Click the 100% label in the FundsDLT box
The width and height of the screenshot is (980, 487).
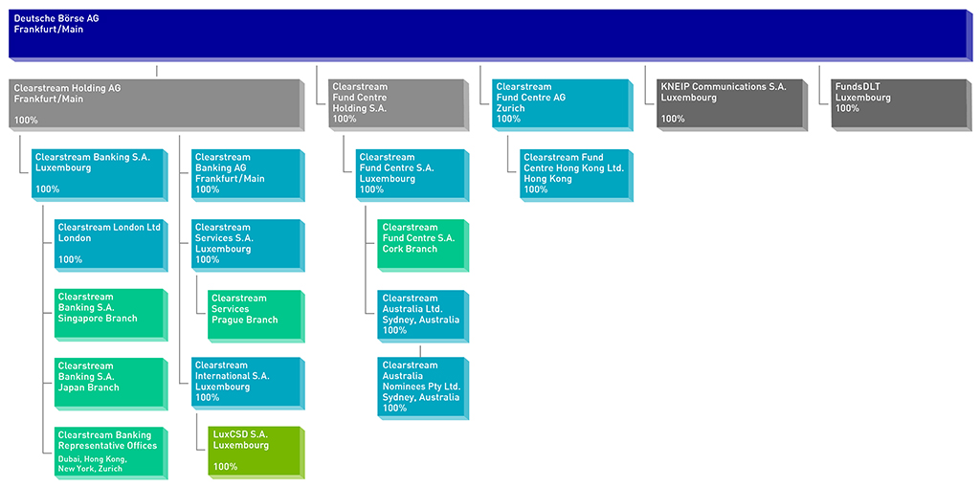click(847, 108)
